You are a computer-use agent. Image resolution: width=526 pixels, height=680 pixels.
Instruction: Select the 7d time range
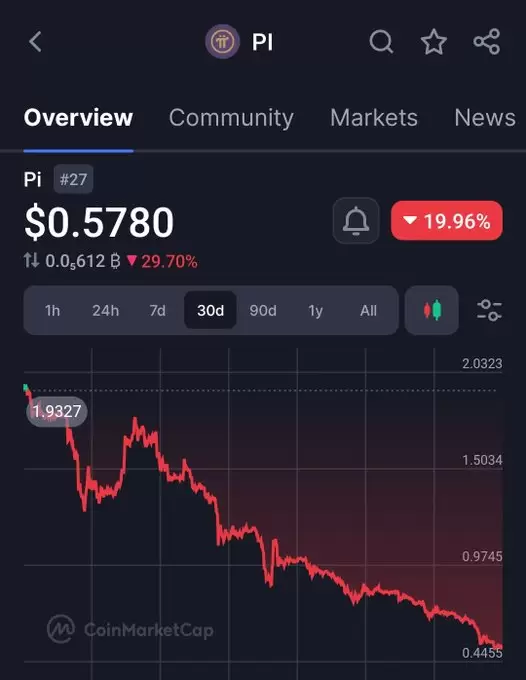157,311
